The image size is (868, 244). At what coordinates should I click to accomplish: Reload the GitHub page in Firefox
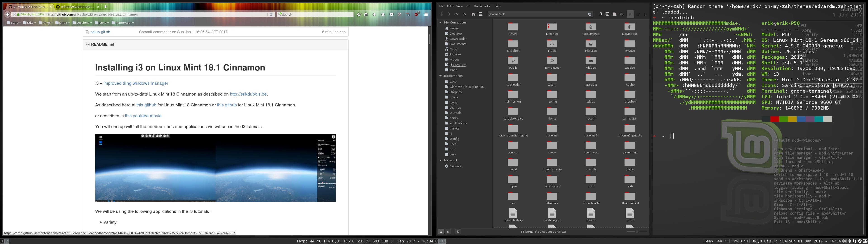click(x=271, y=14)
